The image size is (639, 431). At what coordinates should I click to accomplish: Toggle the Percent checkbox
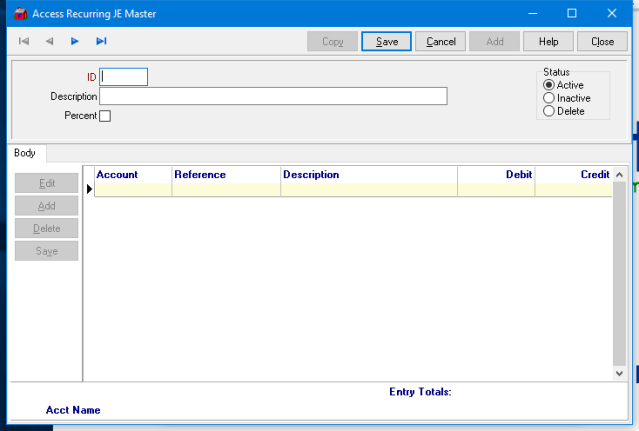(105, 116)
